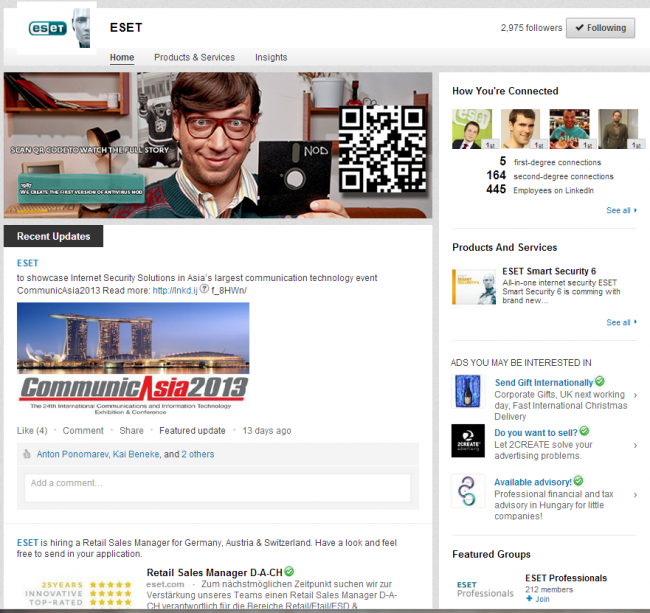Click See all under How You're Connected

pos(621,210)
